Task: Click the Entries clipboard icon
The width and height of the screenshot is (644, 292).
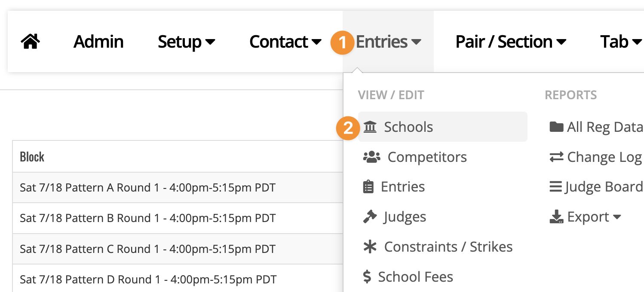Action: pyautogui.click(x=368, y=187)
